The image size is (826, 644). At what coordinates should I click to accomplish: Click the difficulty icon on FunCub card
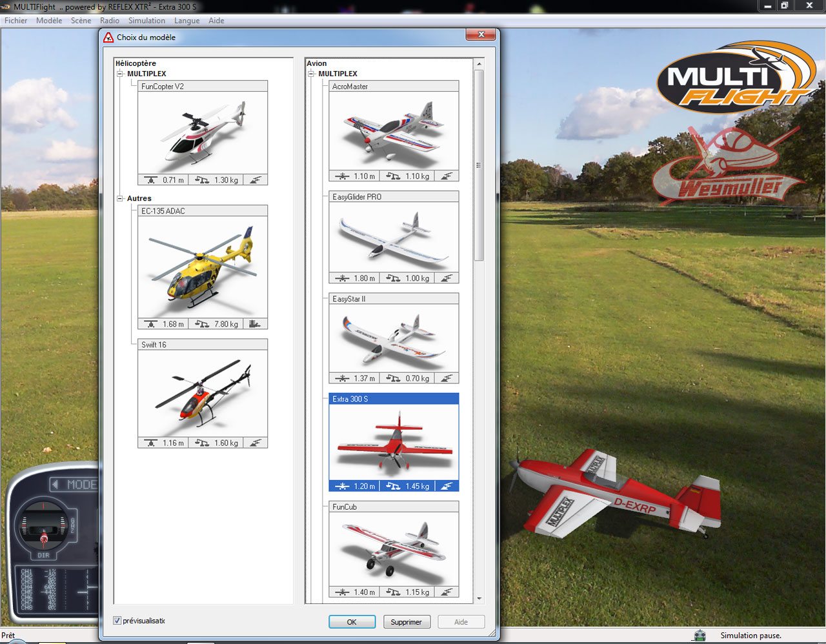(x=447, y=592)
